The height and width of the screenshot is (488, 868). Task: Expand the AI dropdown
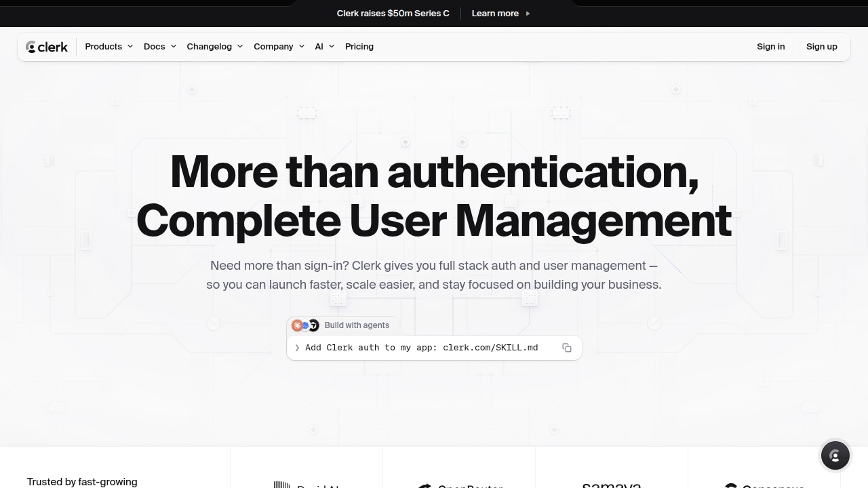325,47
